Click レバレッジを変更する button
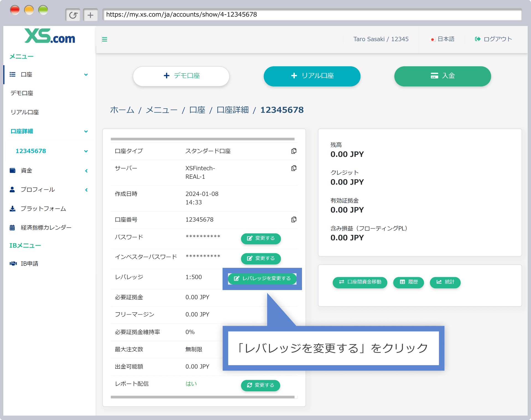Screen dimensions: 531x420 [262, 279]
